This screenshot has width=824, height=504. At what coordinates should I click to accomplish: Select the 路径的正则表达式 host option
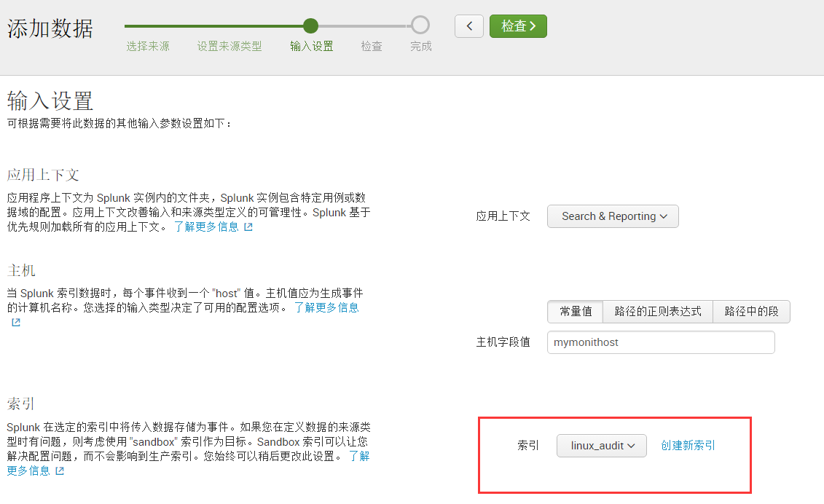click(658, 312)
